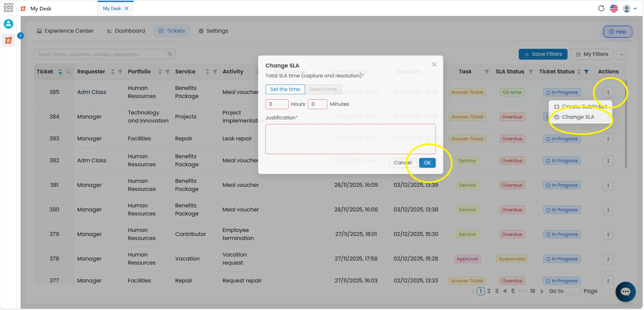The width and height of the screenshot is (644, 310).
Task: Filter the Portfolio column
Action: pos(167,72)
